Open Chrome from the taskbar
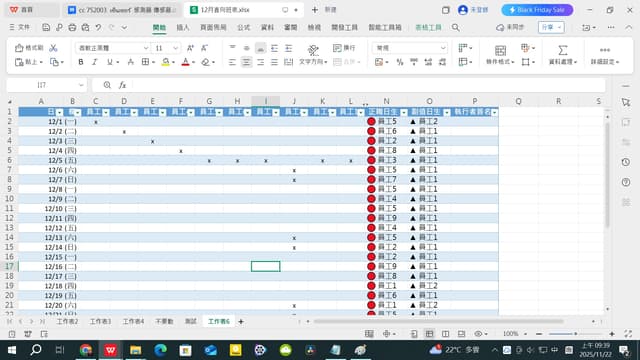Viewport: 640px width, 360px height. tap(86, 350)
